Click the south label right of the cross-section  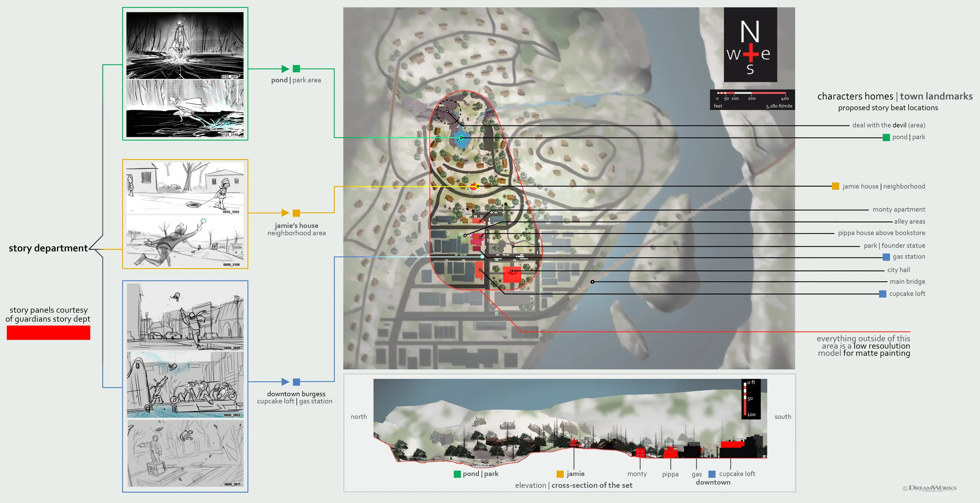pos(783,417)
